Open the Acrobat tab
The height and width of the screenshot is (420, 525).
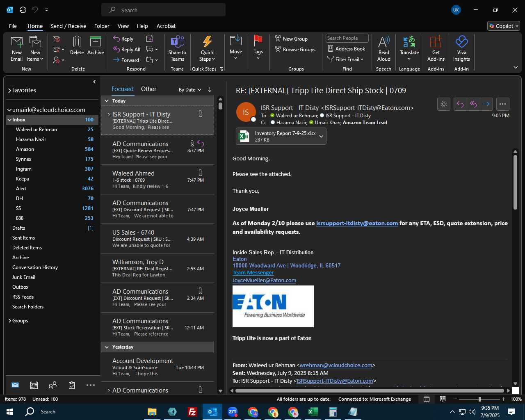(x=166, y=26)
